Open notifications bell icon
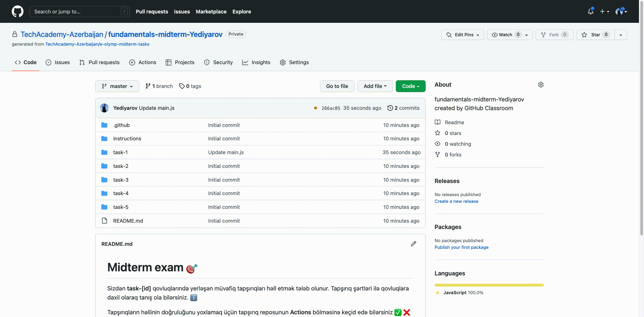This screenshot has width=644, height=317. 591,11
